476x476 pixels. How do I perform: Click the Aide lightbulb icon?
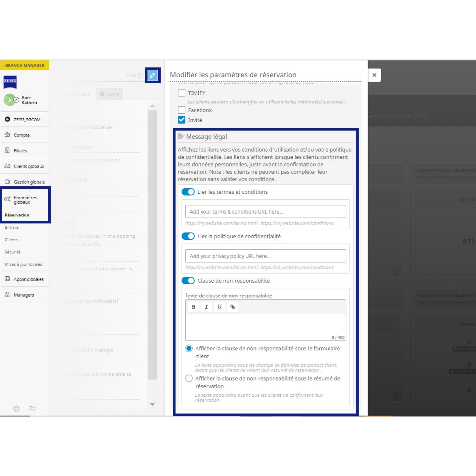(x=139, y=75)
